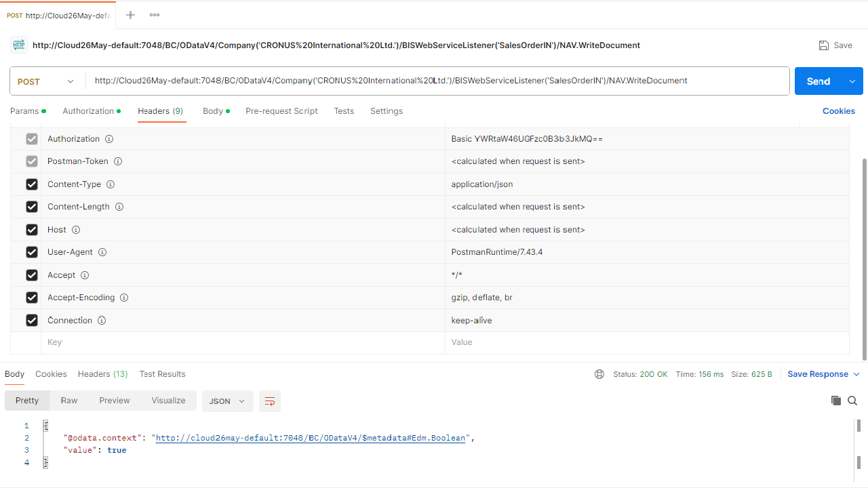Show info for Authorization header
The height and width of the screenshot is (488, 868).
[x=109, y=139]
